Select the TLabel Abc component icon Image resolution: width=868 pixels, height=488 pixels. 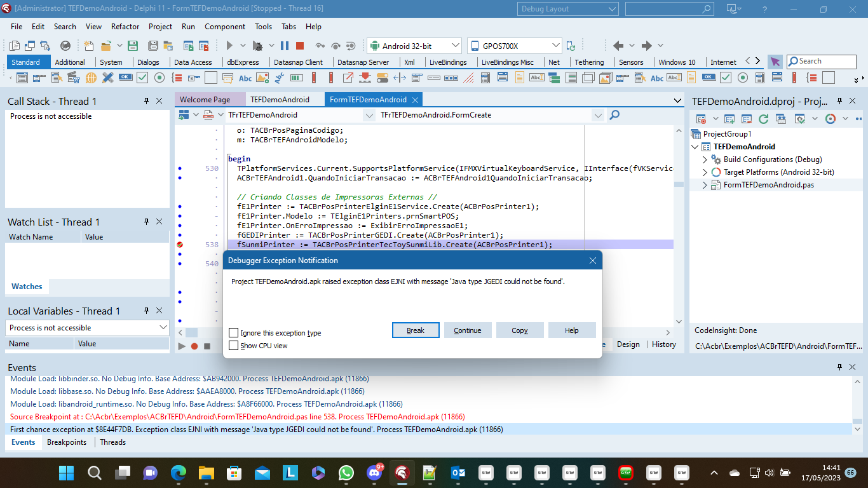pyautogui.click(x=245, y=78)
